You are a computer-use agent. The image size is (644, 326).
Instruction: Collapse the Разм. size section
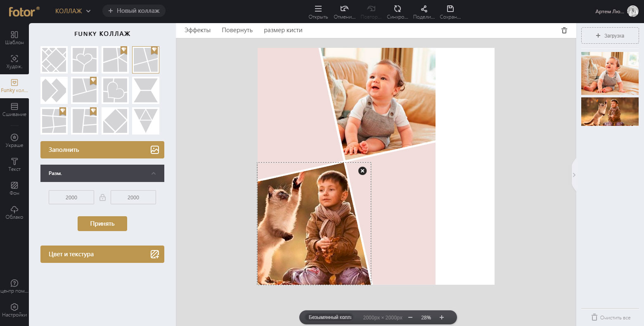coord(154,174)
